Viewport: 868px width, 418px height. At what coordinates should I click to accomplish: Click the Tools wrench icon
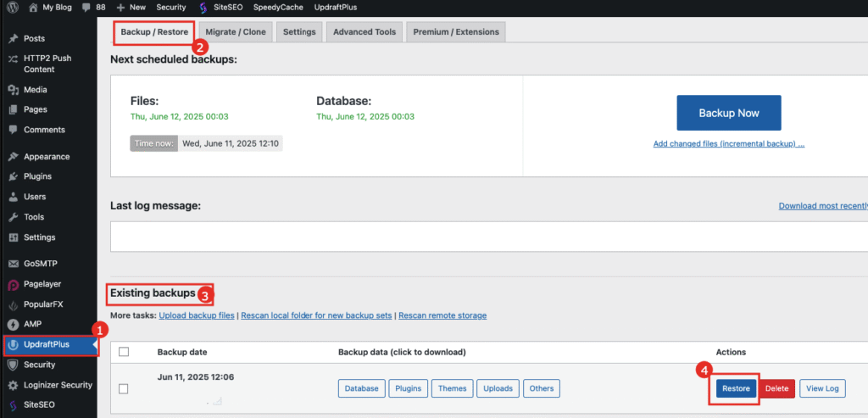(x=14, y=217)
